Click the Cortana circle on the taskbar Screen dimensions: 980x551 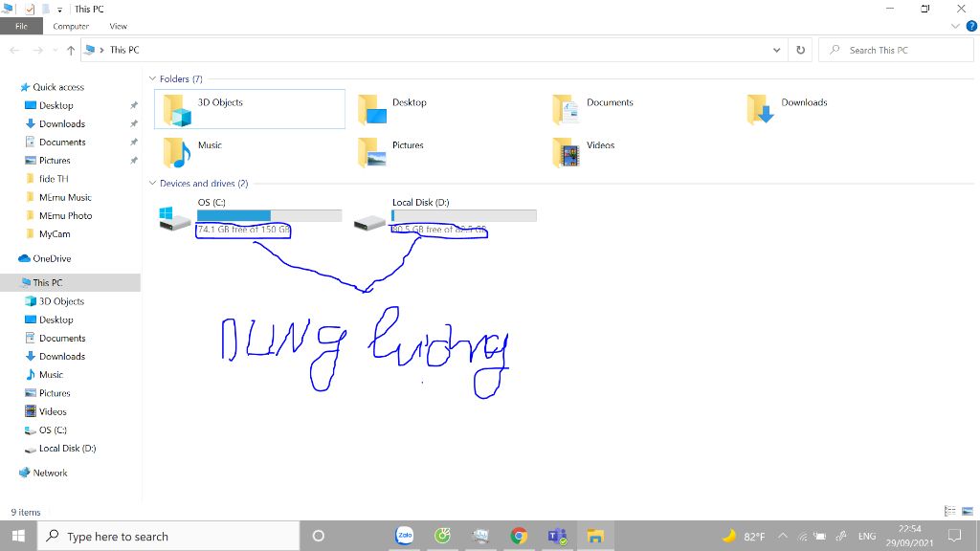click(x=318, y=536)
